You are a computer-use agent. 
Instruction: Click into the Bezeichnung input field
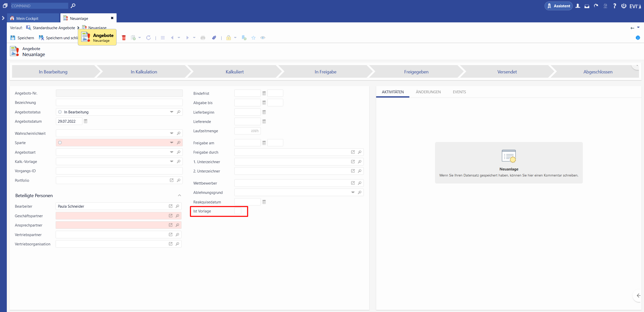[119, 102]
